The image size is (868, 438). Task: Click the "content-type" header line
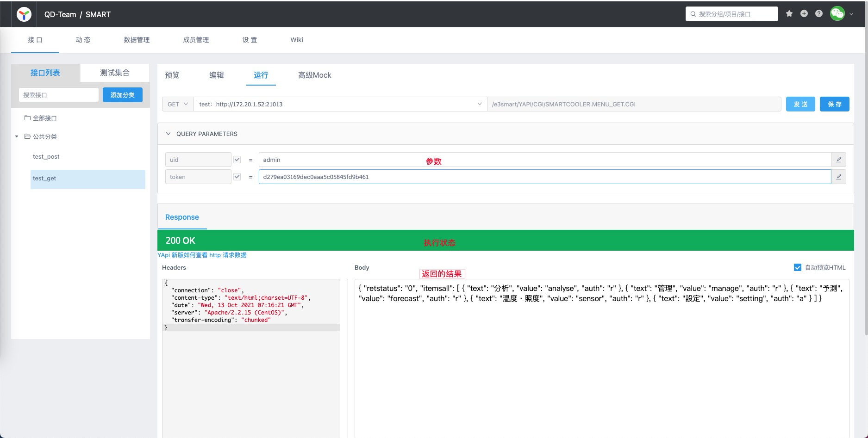241,298
